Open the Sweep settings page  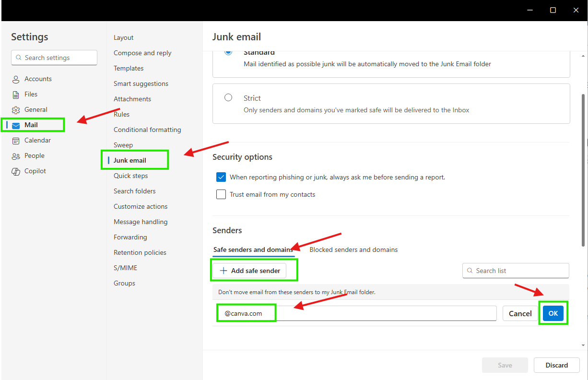(123, 145)
